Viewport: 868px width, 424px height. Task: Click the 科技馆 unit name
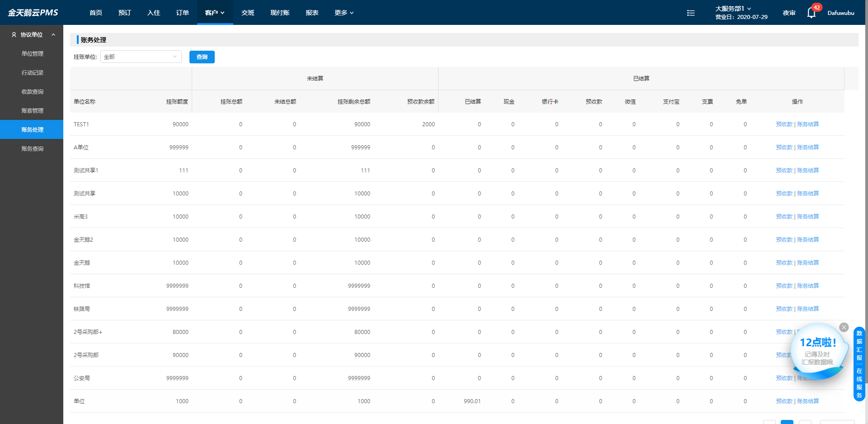click(x=82, y=286)
